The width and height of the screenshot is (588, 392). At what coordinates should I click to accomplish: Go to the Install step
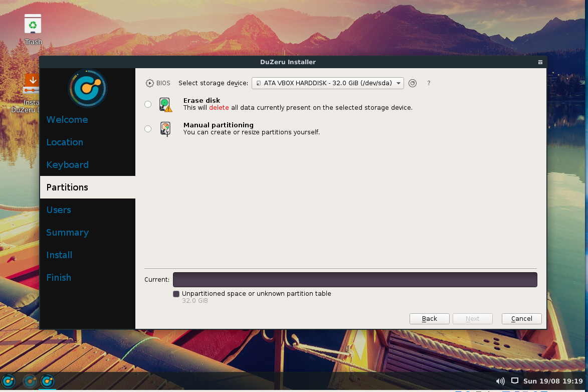click(x=59, y=255)
